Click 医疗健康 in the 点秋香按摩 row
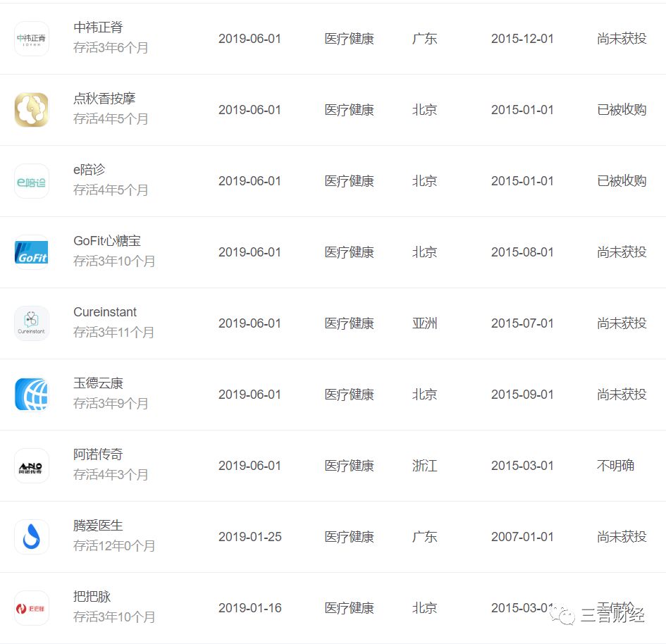Viewport: 666px width, 644px height. [349, 110]
